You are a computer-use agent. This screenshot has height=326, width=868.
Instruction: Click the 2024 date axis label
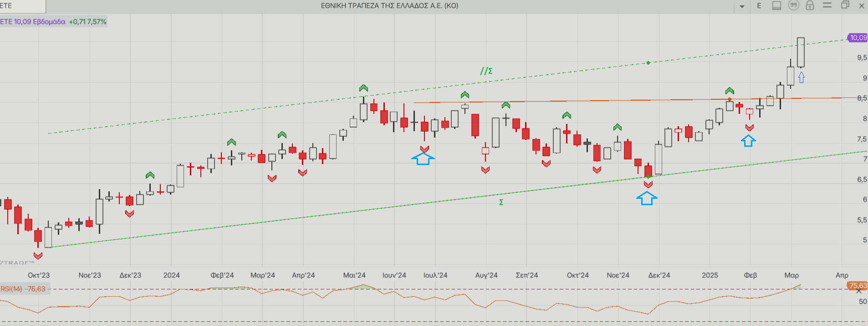[172, 275]
